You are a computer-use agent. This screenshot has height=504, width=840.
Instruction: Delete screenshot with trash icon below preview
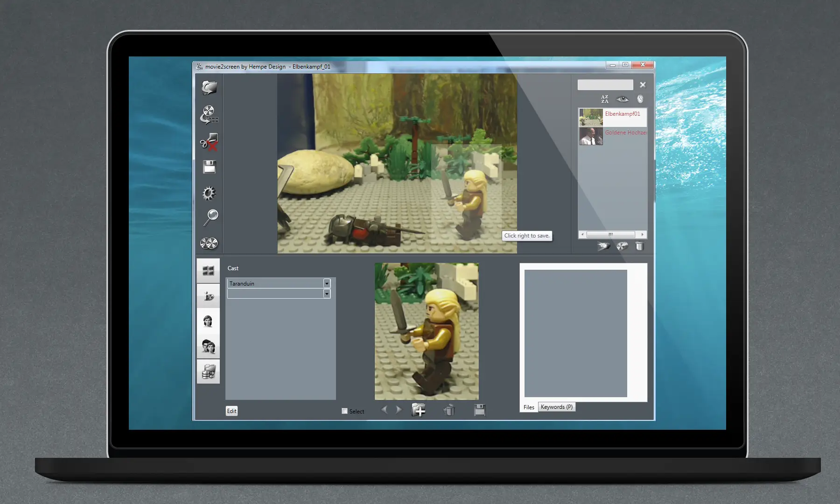coord(449,410)
